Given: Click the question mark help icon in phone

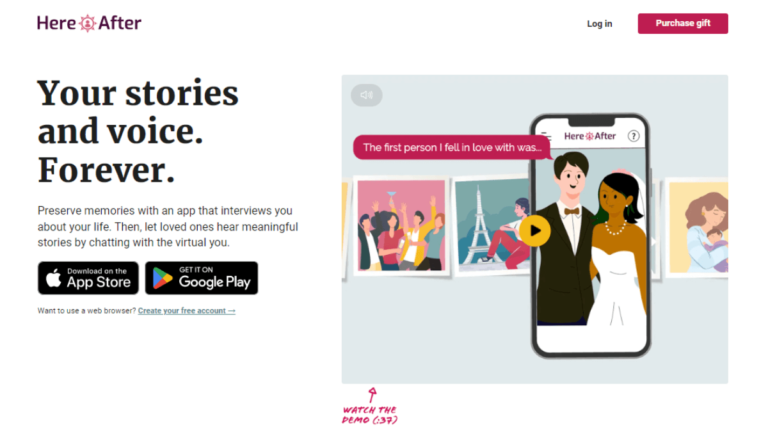Looking at the screenshot, I should (x=633, y=136).
